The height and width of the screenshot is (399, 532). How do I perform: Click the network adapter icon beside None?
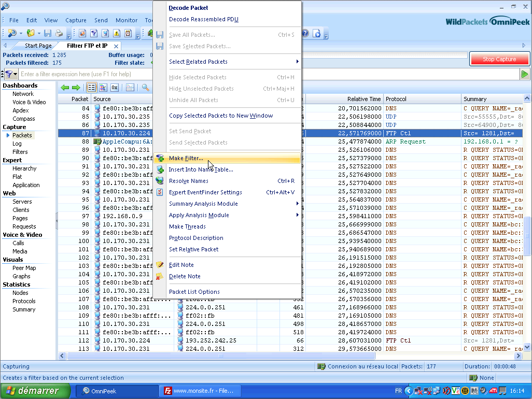tap(473, 378)
